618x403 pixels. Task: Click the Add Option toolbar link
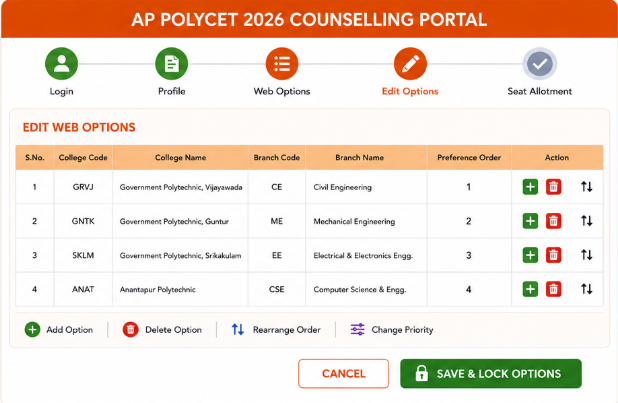tap(59, 330)
